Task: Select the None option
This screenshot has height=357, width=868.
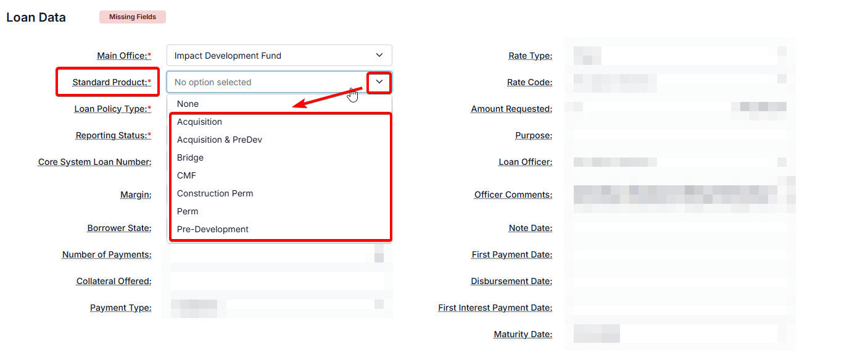Action: [188, 104]
